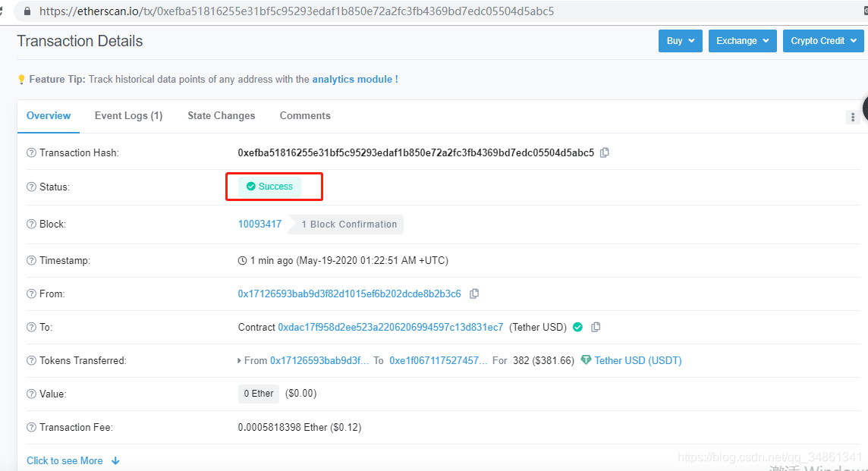Open contract address 0xdac17f958d2ee523... link
This screenshot has height=471, width=868.
coord(390,327)
